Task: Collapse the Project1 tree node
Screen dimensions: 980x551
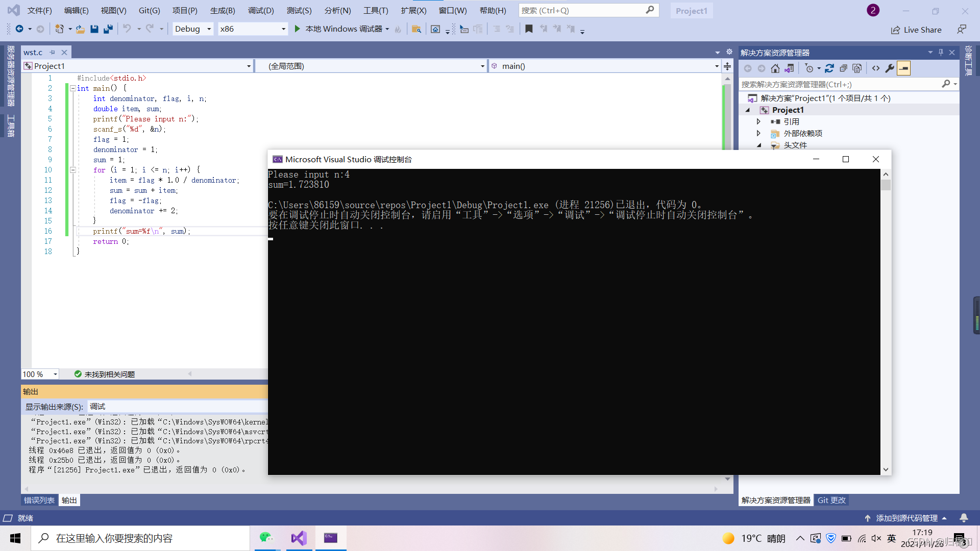Action: coord(748,110)
